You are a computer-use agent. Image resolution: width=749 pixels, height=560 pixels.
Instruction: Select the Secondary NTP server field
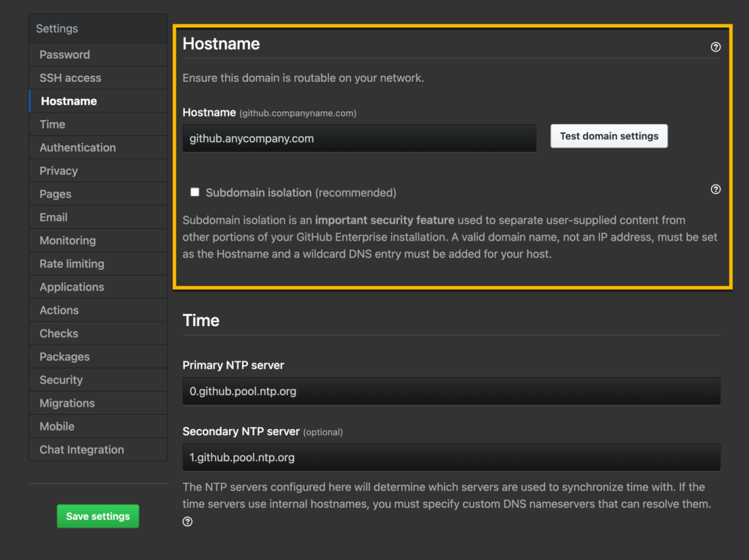coord(451,458)
